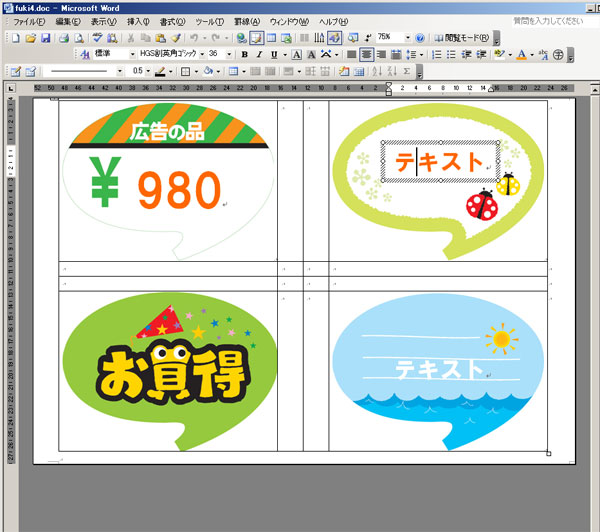Toggle Italic formatting
The image size is (600, 532).
(x=259, y=54)
